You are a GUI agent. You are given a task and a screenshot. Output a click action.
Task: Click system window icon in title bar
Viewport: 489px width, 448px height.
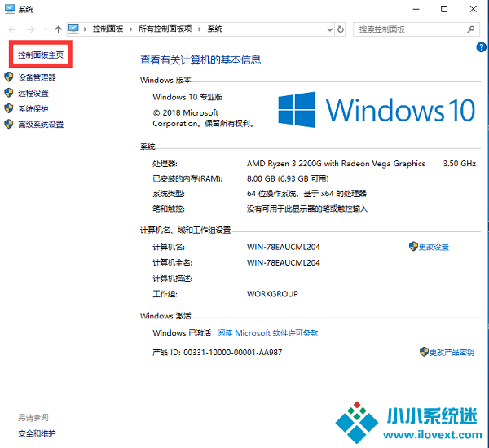pos(10,9)
